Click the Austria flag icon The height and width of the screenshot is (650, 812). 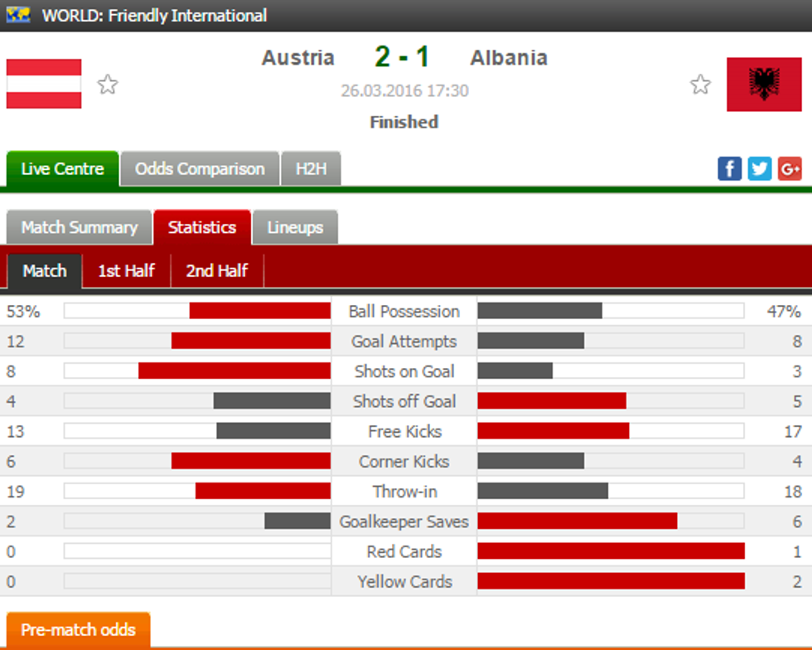[x=44, y=84]
